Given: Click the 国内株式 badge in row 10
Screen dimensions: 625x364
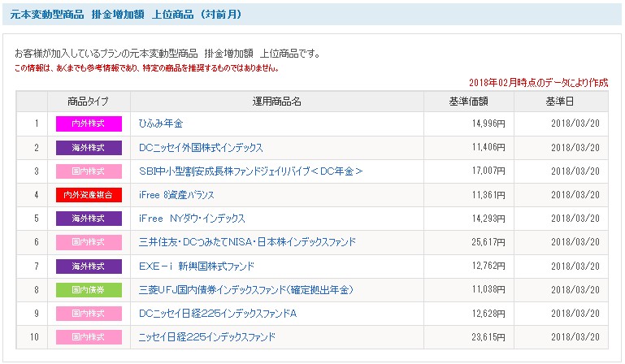Looking at the screenshot, I should pyautogui.click(x=89, y=337).
